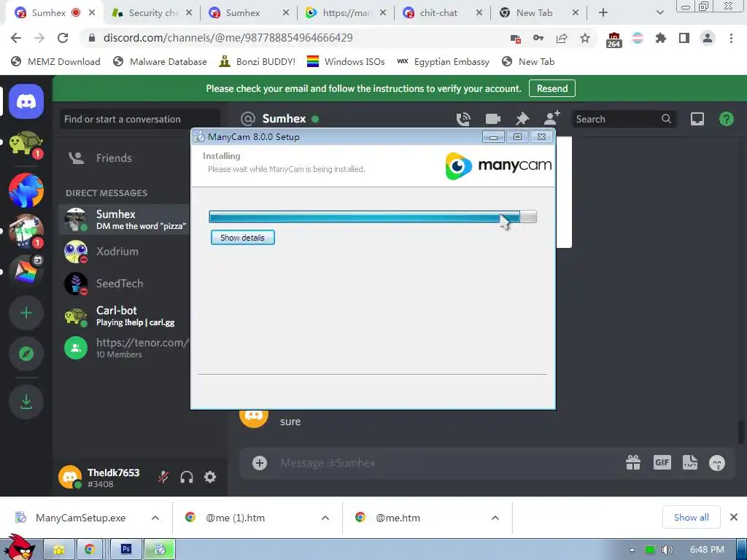Open the blue bird server icon
This screenshot has width=747, height=560.
point(26,190)
